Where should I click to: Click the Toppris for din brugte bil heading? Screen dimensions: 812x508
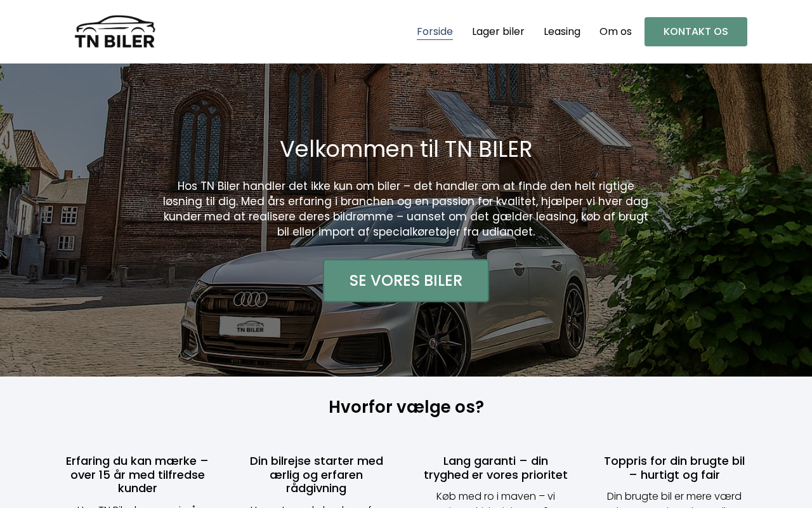[x=674, y=468]
